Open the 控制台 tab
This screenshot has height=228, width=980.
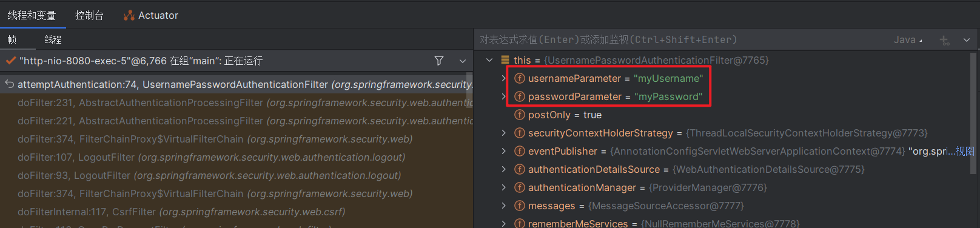point(89,15)
